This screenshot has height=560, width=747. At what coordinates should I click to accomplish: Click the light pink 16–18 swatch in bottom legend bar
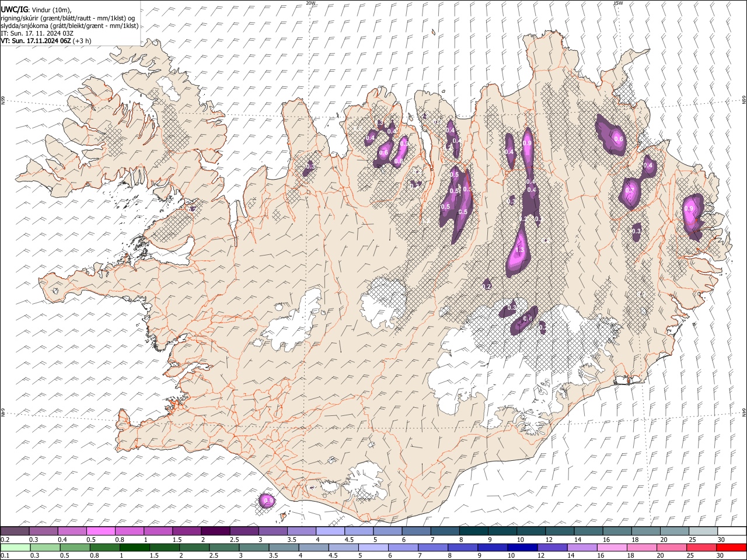[x=612, y=548]
